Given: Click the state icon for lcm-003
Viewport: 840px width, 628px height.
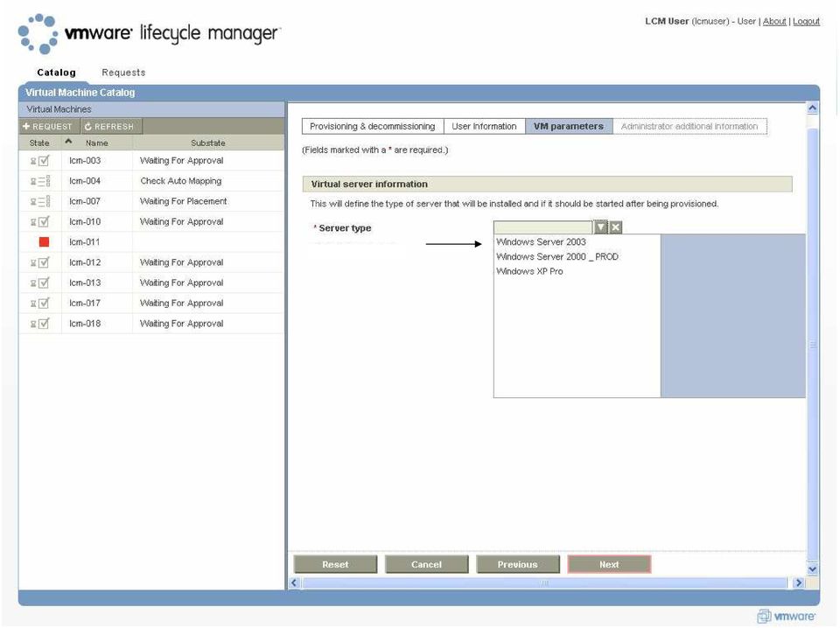Looking at the screenshot, I should (40, 161).
